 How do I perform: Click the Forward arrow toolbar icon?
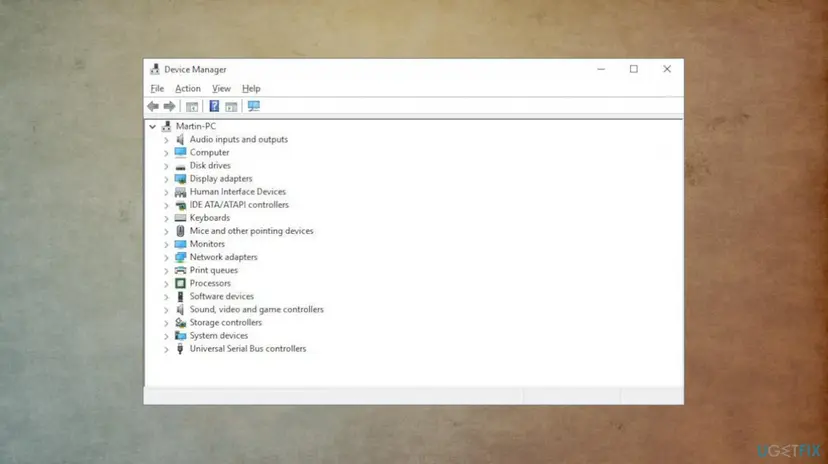170,107
